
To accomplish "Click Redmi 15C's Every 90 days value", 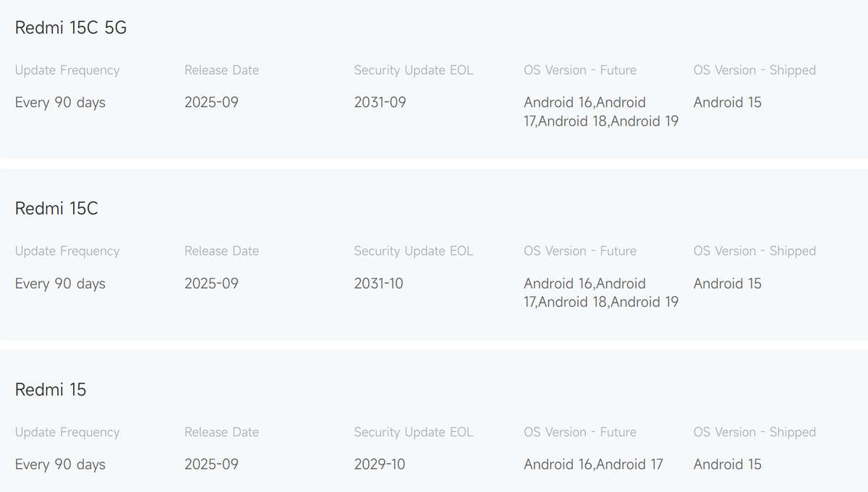I will [x=60, y=284].
